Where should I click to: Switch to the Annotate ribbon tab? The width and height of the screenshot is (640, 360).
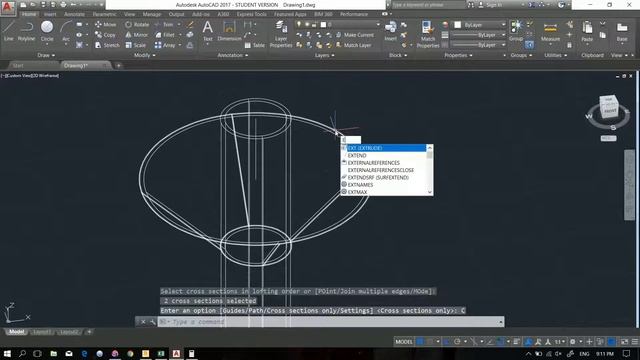click(74, 14)
